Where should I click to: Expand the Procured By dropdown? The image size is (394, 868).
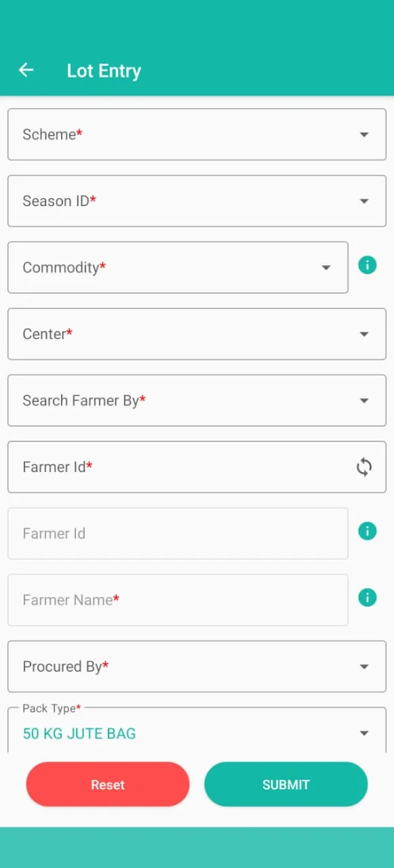pyautogui.click(x=197, y=666)
